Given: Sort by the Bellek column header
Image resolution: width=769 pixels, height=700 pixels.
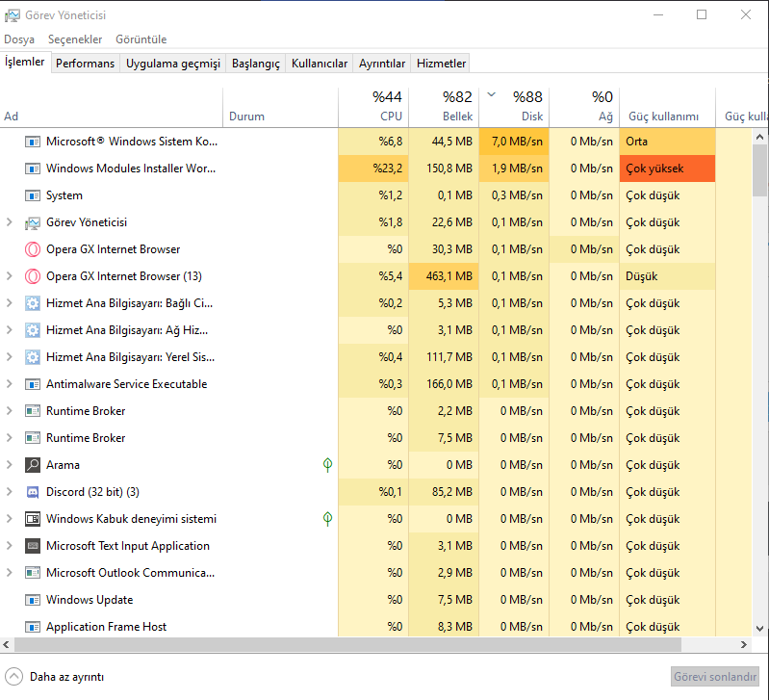Looking at the screenshot, I should tap(444, 107).
